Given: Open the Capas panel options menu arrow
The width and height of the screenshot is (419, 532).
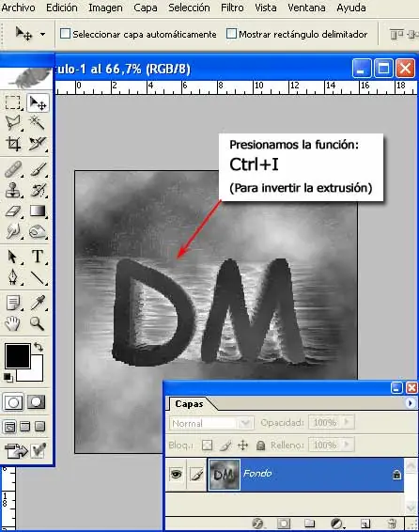Looking at the screenshot, I should click(411, 403).
